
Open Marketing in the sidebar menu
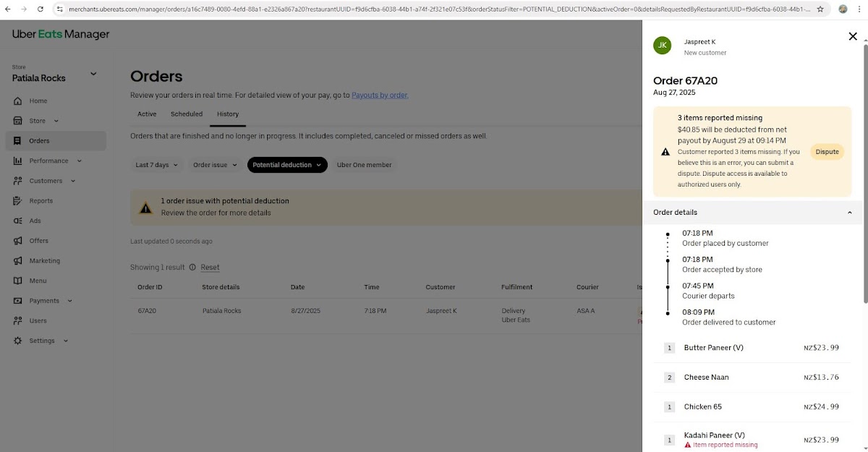point(56,260)
